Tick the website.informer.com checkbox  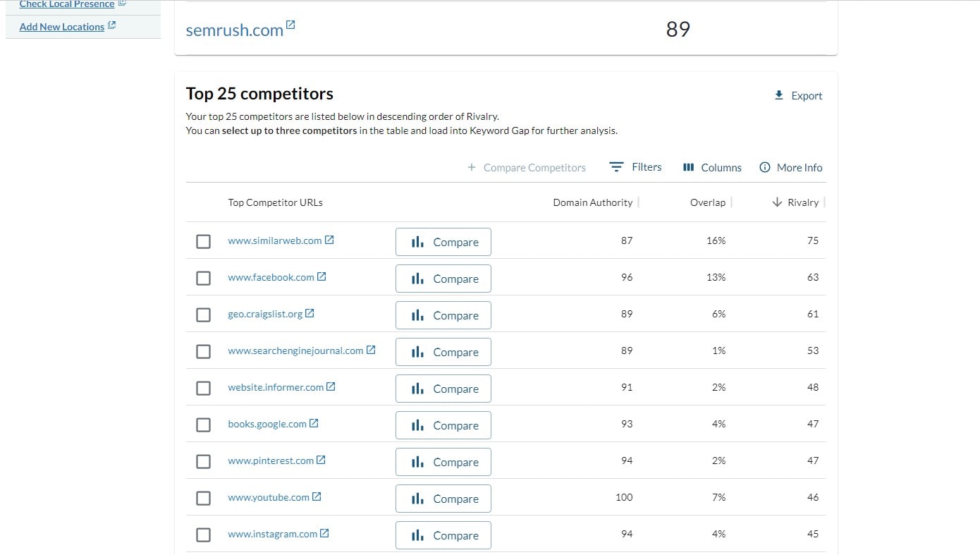(x=203, y=388)
